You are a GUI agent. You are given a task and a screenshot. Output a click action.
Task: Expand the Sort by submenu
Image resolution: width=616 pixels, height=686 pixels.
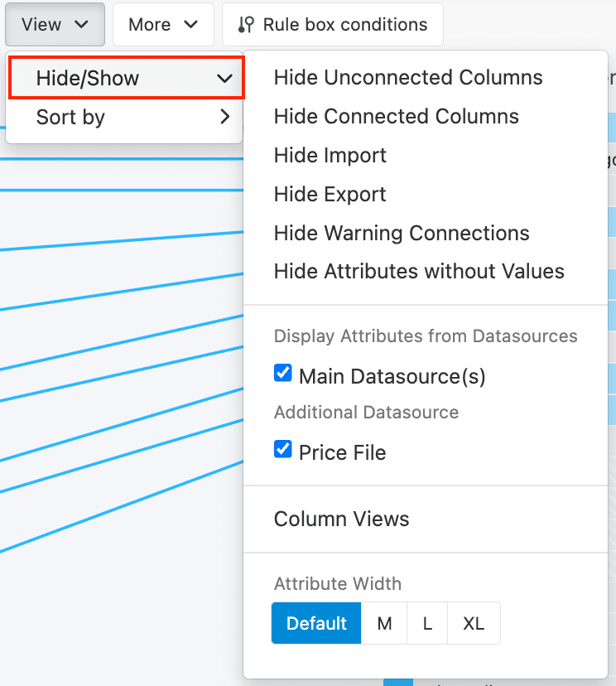[x=126, y=118]
